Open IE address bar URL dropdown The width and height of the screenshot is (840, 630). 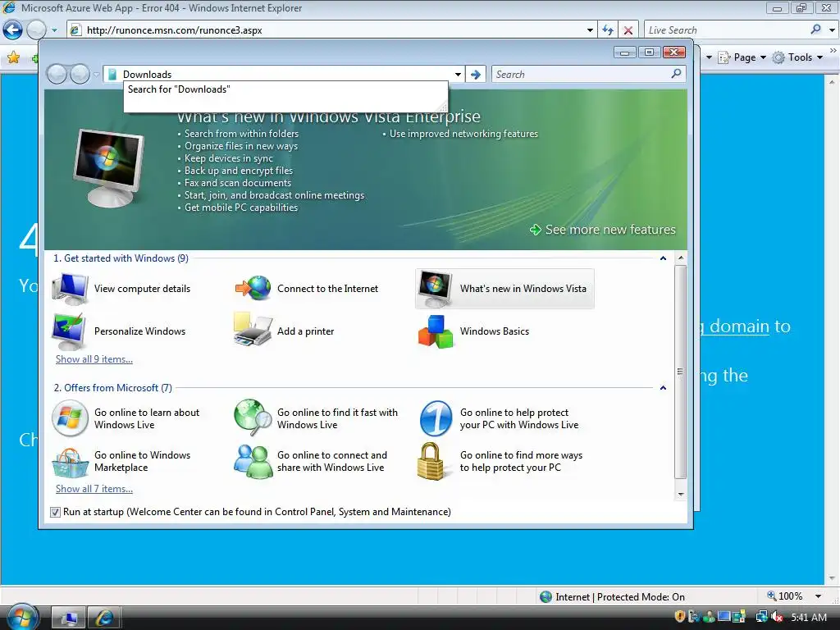590,30
